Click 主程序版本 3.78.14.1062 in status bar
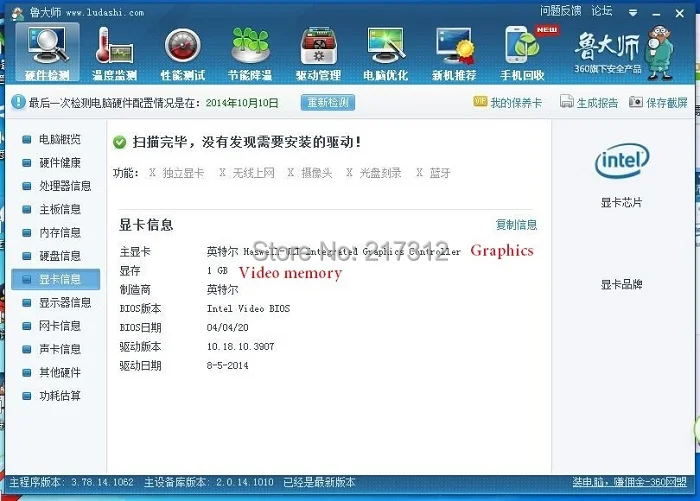This screenshot has width=700, height=501. coord(71,482)
